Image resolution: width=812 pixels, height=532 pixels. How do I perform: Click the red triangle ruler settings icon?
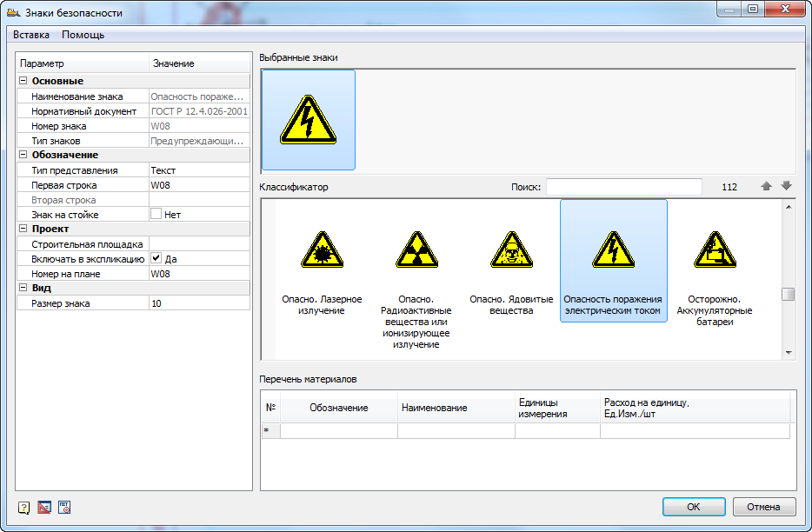coord(44,507)
